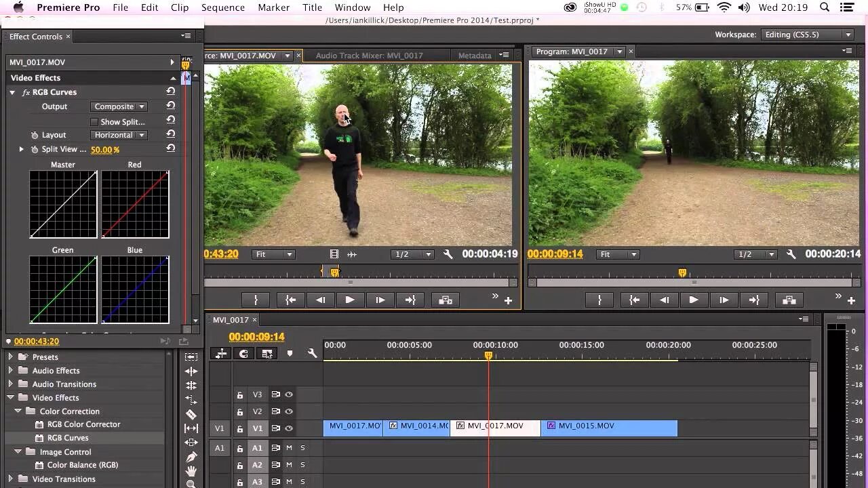868x488 pixels.
Task: Toggle lock on track V1
Action: [x=239, y=428]
